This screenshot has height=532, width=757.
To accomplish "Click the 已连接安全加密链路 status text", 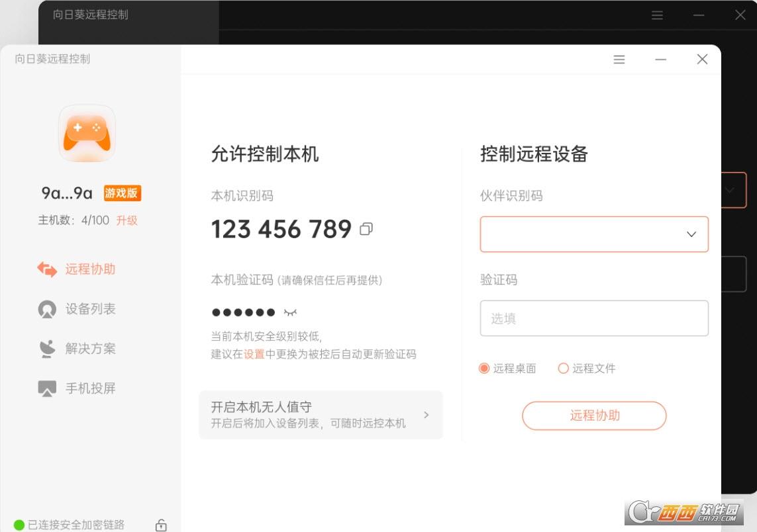I will 76,525.
